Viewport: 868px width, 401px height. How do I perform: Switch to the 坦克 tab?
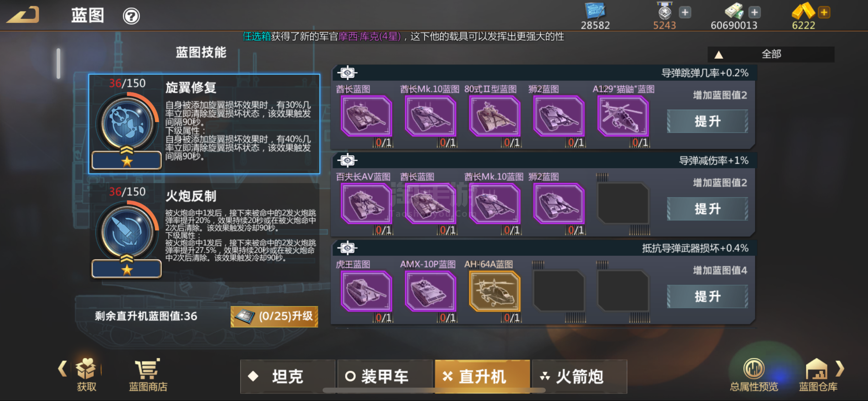[288, 376]
